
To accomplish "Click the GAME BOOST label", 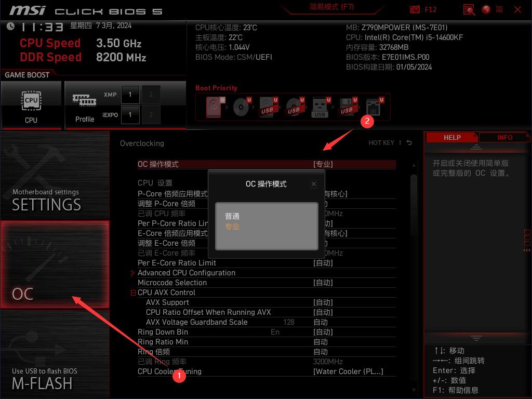I will 27,75.
